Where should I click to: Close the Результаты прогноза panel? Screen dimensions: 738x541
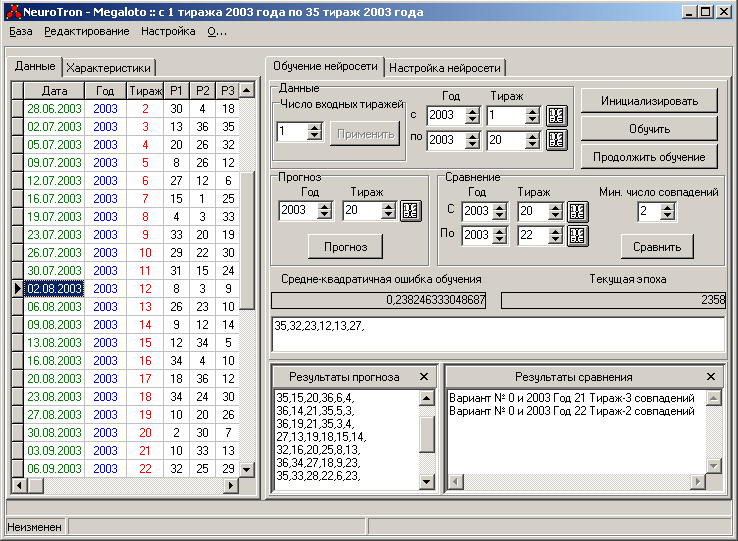(423, 377)
